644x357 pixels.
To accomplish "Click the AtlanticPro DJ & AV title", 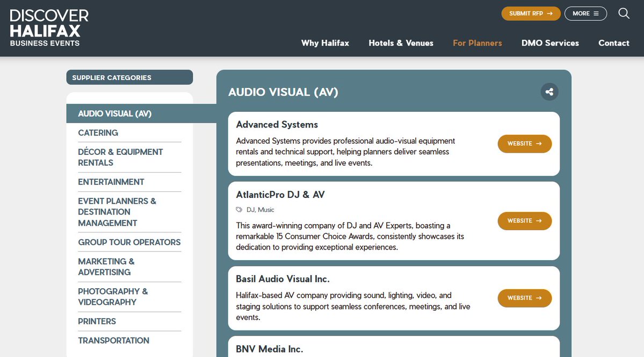I will (280, 195).
